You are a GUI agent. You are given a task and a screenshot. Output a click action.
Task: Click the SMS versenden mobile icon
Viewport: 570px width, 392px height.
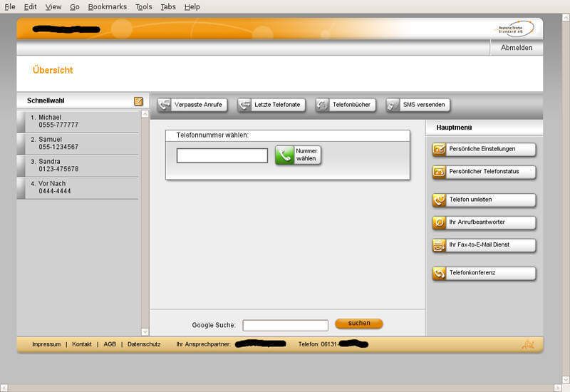pyautogui.click(x=393, y=105)
